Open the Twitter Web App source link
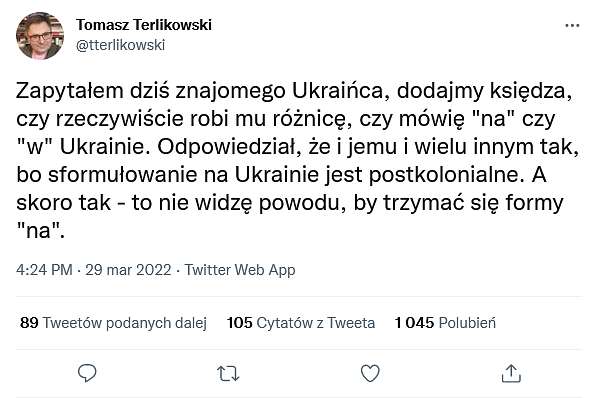The width and height of the screenshot is (598, 398). [x=240, y=270]
